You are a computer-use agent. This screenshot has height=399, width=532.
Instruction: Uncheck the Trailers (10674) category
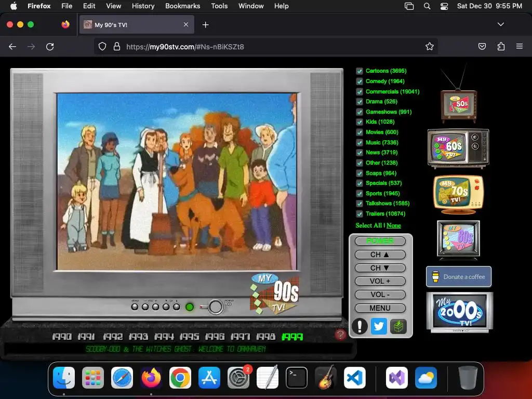coord(360,214)
